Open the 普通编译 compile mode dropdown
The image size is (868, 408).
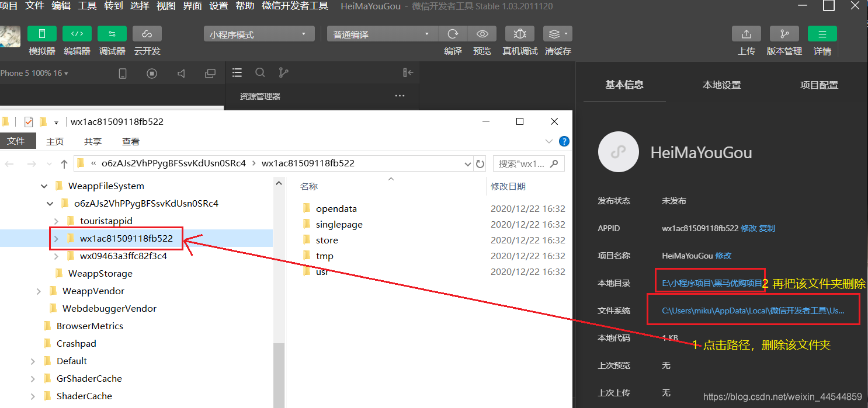coord(382,34)
